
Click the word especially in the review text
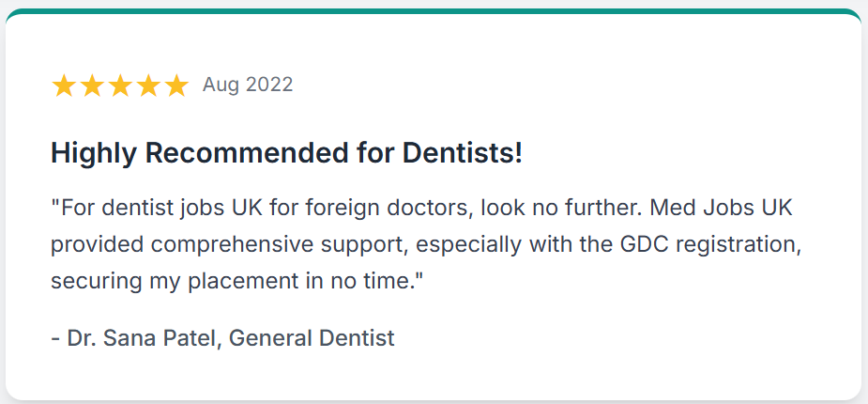click(x=468, y=245)
